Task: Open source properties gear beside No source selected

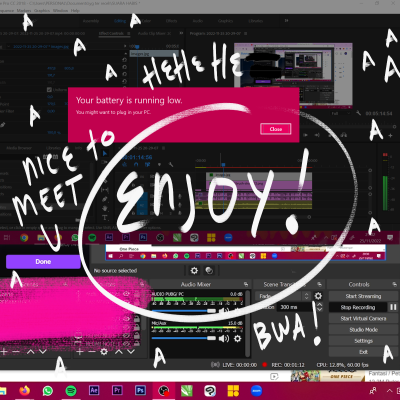Action: pos(194,270)
